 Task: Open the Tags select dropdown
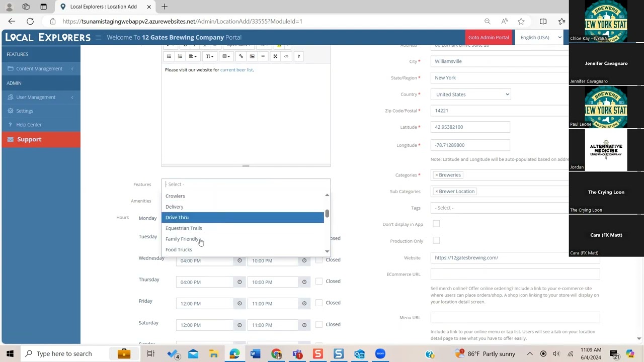[x=501, y=208]
